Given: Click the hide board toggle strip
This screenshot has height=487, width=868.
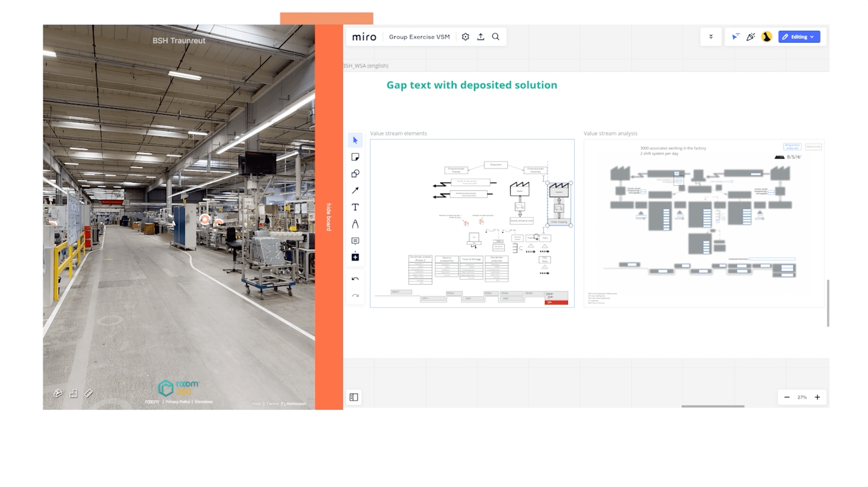Looking at the screenshot, I should (x=329, y=217).
